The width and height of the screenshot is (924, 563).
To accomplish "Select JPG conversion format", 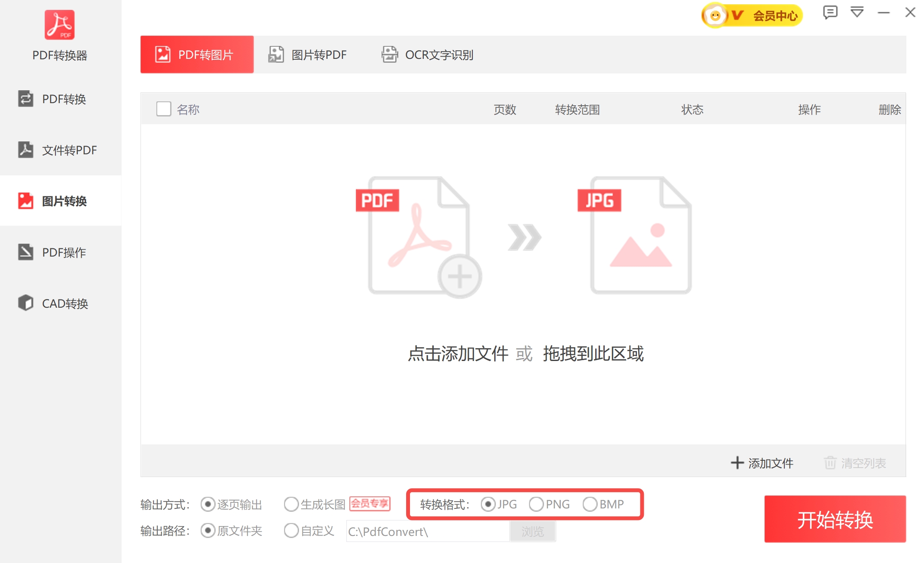I will [499, 504].
